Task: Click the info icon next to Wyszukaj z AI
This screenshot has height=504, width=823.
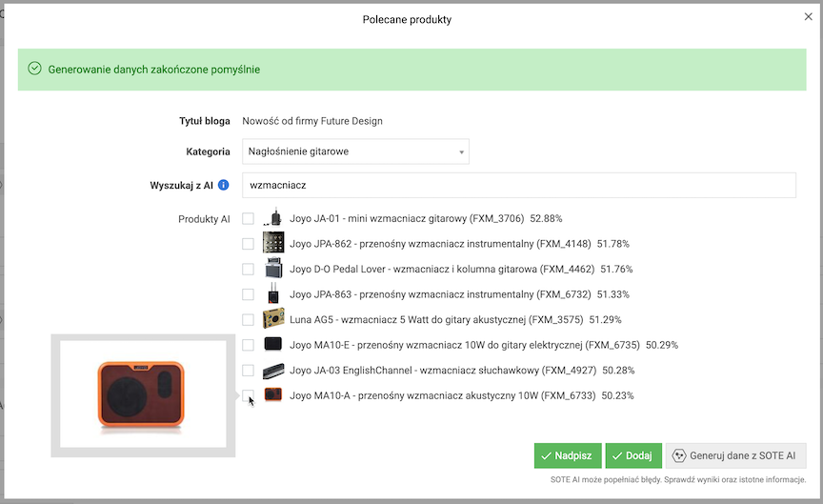Action: [223, 185]
